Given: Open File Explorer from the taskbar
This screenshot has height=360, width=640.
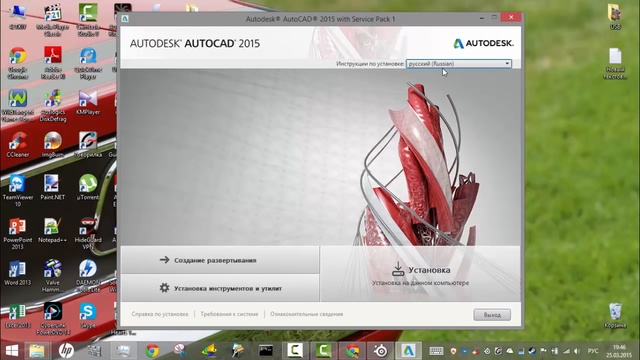Looking at the screenshot, I should 37,351.
